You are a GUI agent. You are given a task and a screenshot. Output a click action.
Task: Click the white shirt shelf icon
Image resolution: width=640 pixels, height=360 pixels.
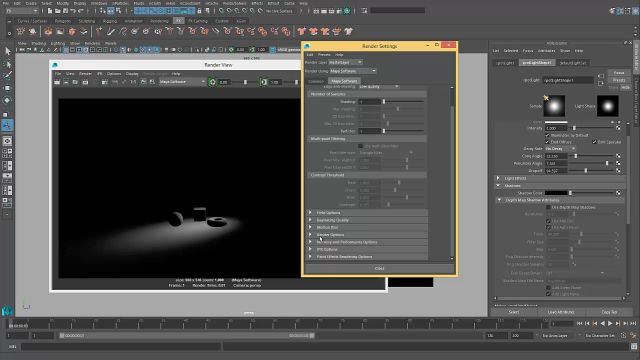[x=348, y=31]
